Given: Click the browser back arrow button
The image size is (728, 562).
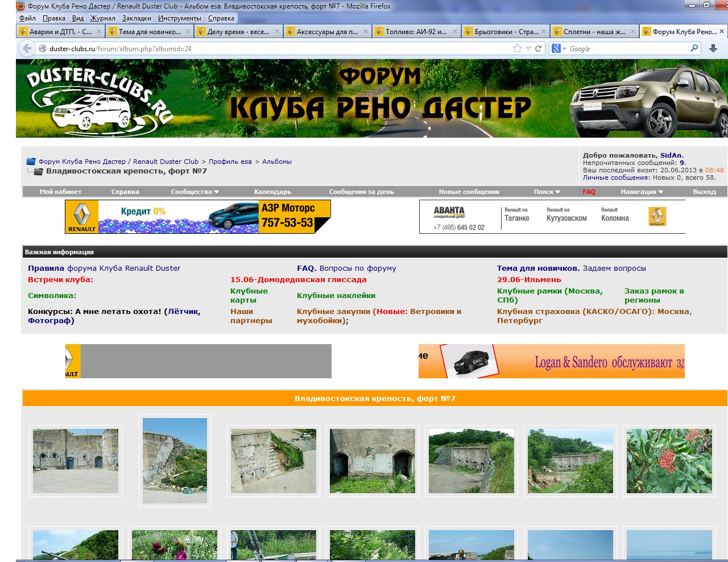Looking at the screenshot, I should pyautogui.click(x=27, y=49).
